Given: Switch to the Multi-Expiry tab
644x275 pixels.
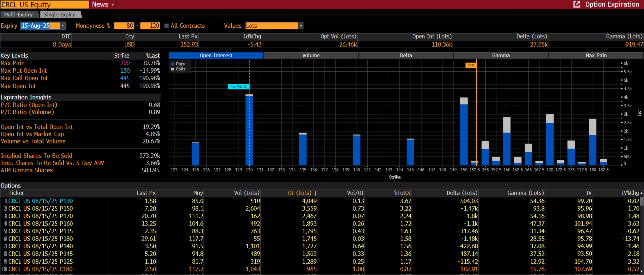Looking at the screenshot, I should click(x=19, y=15).
